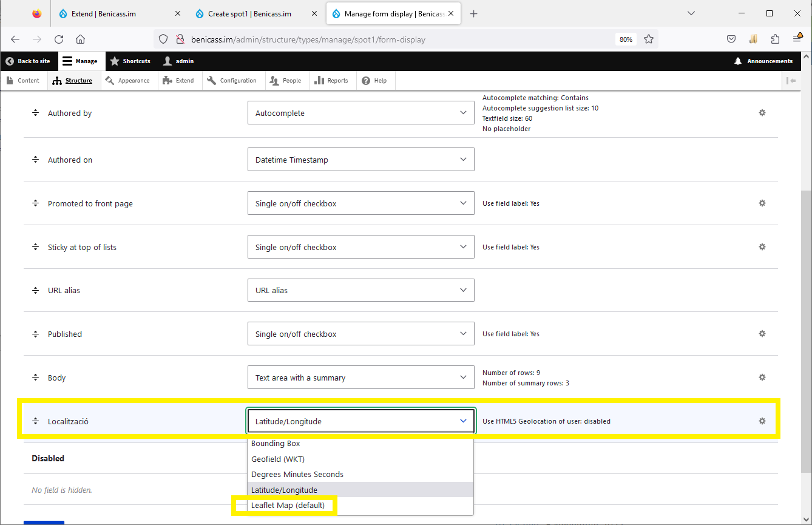
Task: Click drag handle of Authored on row
Action: (x=35, y=160)
